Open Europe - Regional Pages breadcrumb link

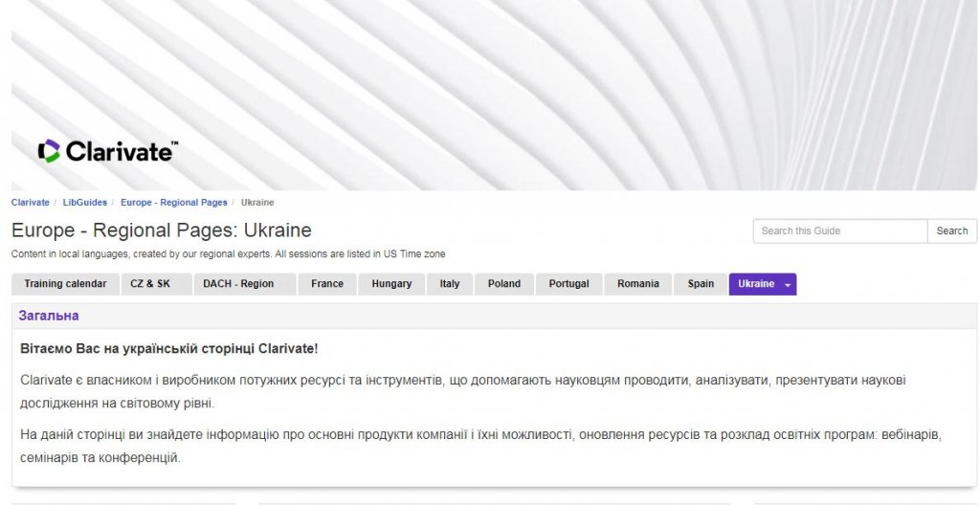pyautogui.click(x=173, y=203)
